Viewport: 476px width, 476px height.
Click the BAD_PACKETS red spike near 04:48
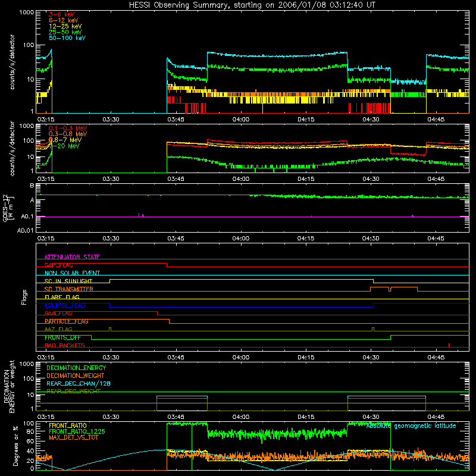pos(449,345)
